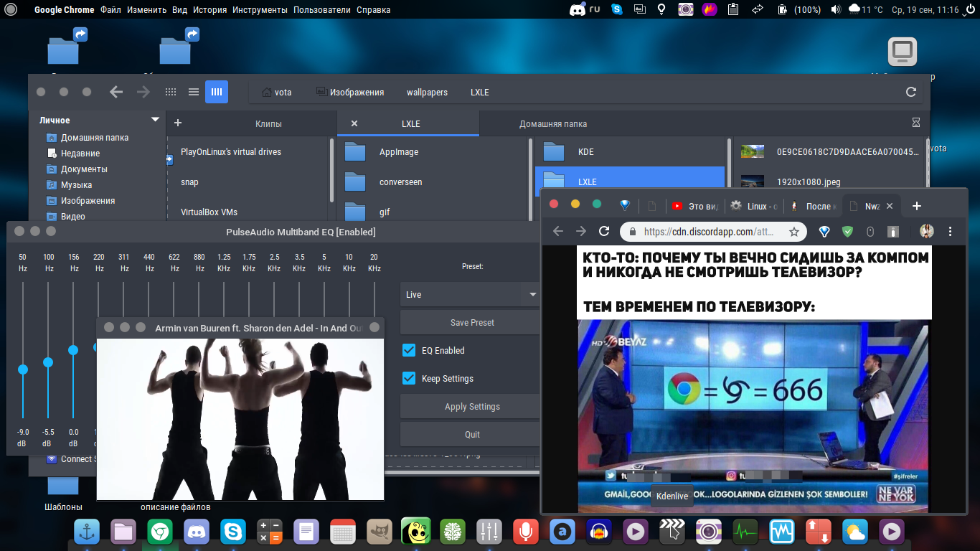Viewport: 980px width, 551px height.
Task: Launch Skype from the dock
Action: [233, 532]
